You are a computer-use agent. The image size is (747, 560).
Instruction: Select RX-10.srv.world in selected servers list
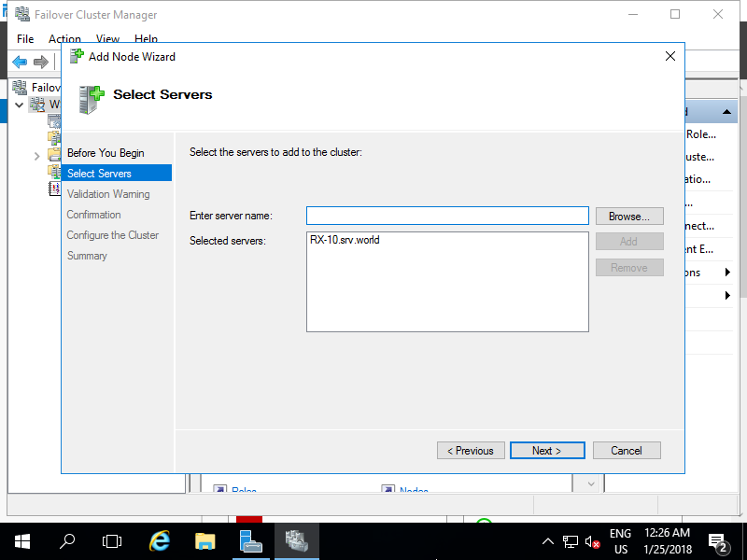pyautogui.click(x=345, y=240)
